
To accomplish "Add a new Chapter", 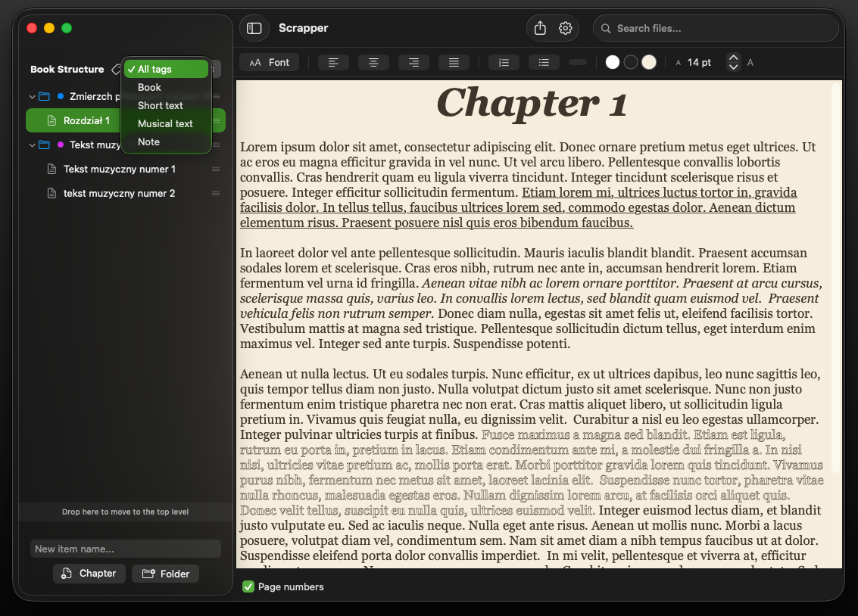I will [89, 574].
